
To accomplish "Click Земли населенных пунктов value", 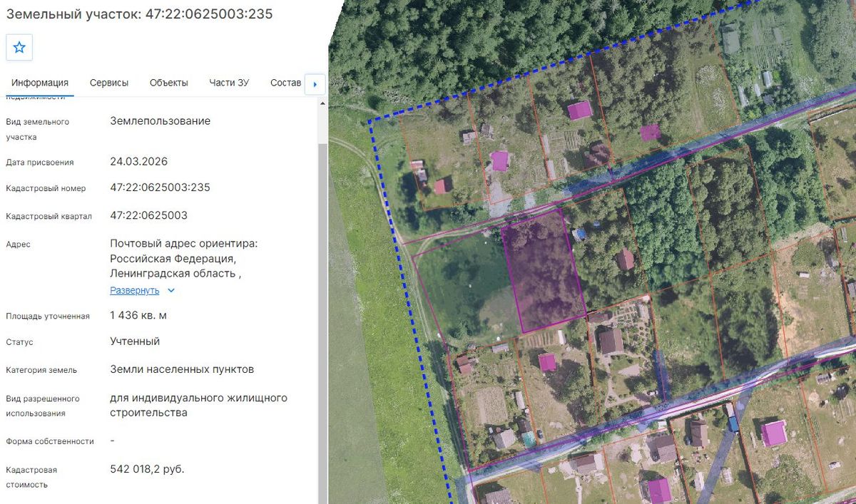I will (x=182, y=369).
